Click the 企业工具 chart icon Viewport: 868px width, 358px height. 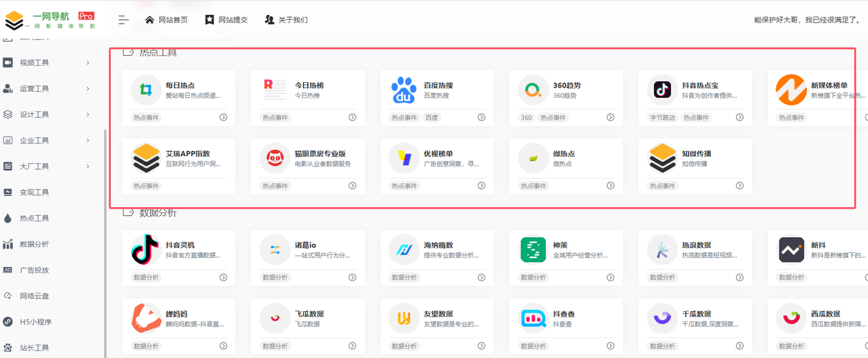8,141
